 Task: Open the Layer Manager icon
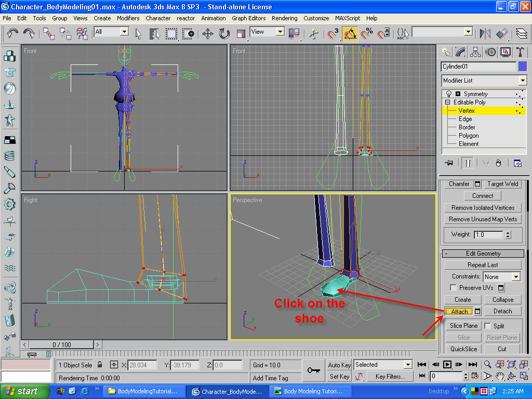[522, 34]
